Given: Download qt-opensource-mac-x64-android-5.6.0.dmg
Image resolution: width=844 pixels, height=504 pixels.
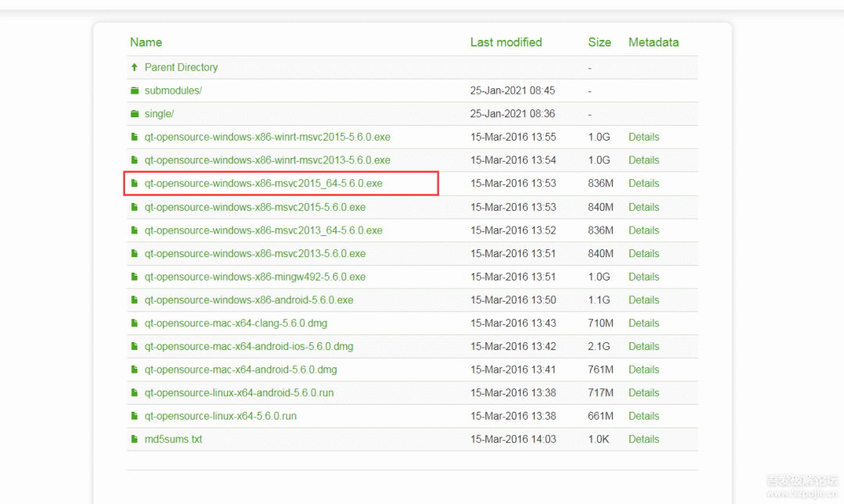Looking at the screenshot, I should point(241,369).
